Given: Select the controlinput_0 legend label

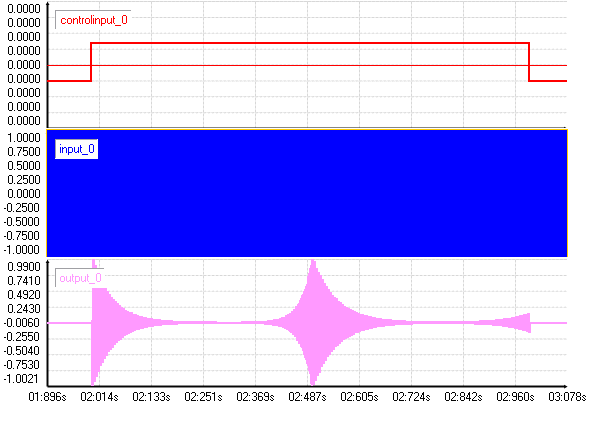Looking at the screenshot, I should 94,20.
